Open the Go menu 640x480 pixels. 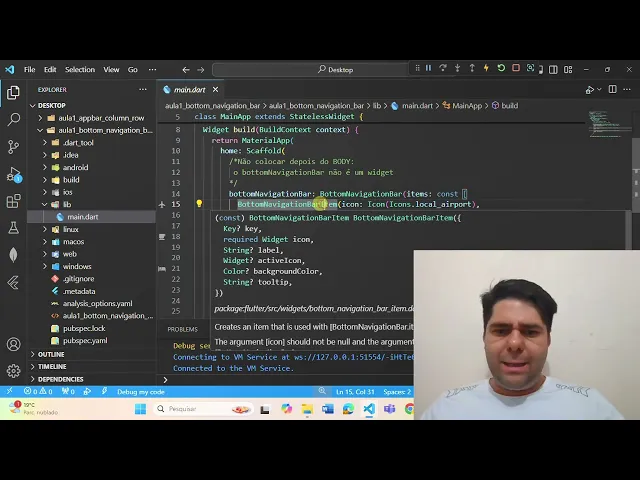click(133, 70)
